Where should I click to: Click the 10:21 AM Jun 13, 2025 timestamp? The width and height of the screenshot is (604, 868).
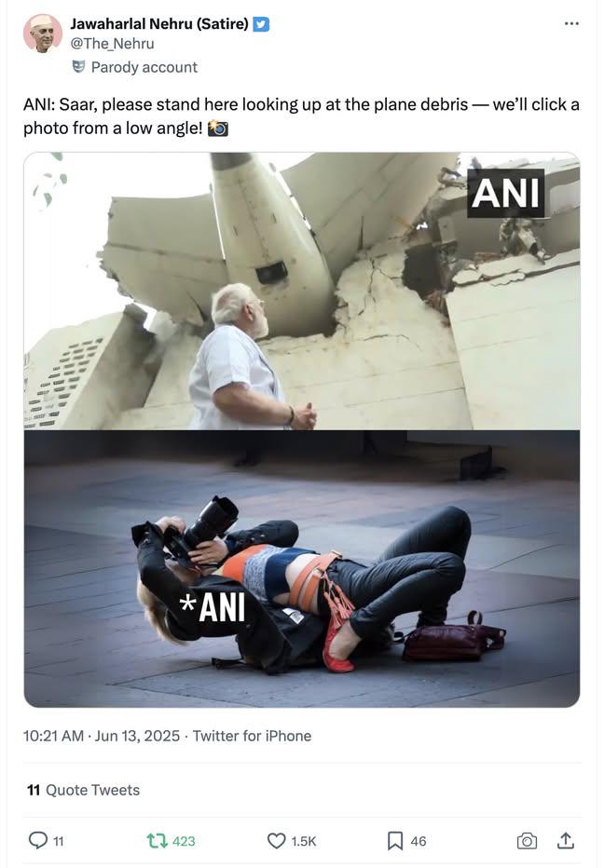[102, 736]
